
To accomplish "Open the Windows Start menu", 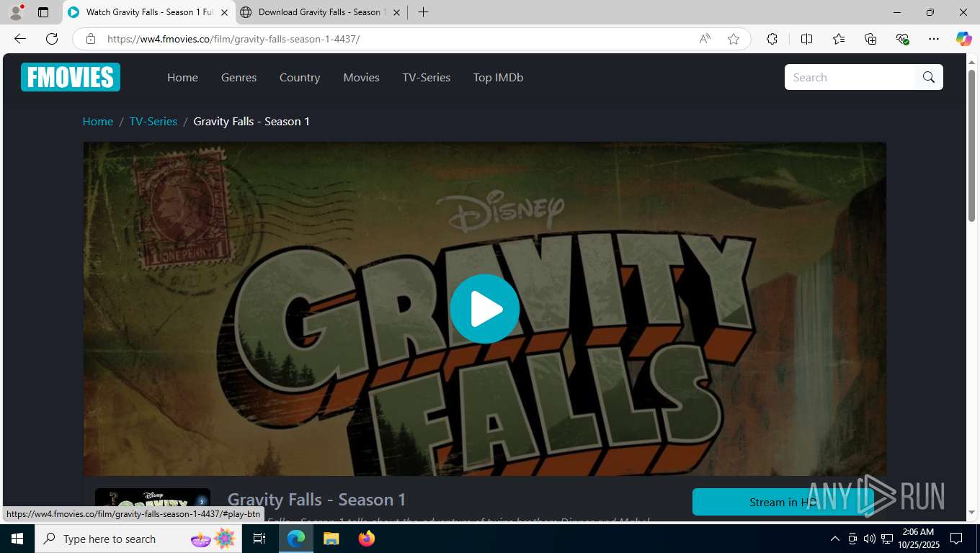I will tap(17, 539).
